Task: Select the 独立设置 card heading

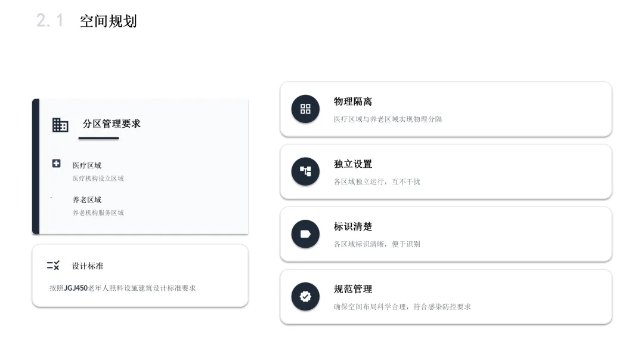Action: (353, 164)
